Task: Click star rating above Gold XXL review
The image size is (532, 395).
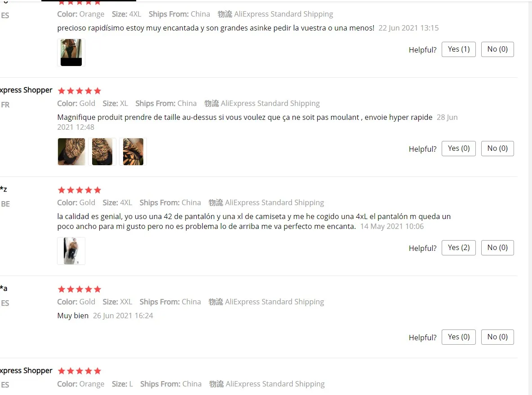Action: coord(80,290)
